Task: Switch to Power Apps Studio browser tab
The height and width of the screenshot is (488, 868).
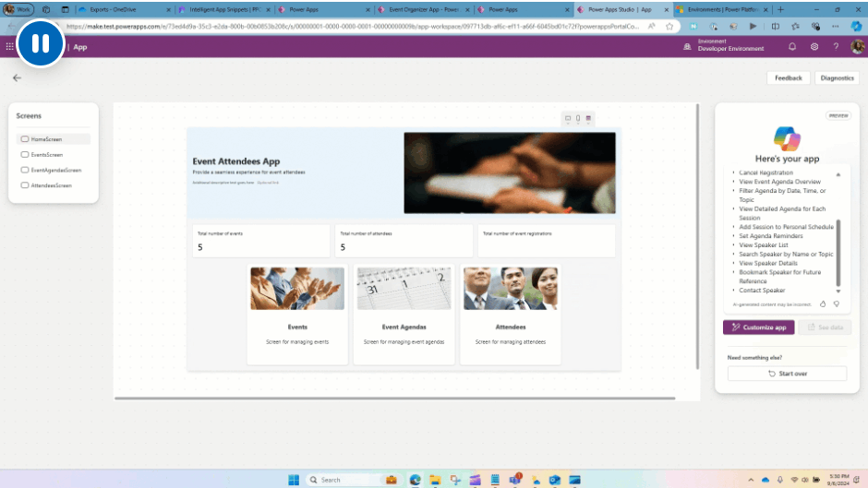Action: pos(622,9)
